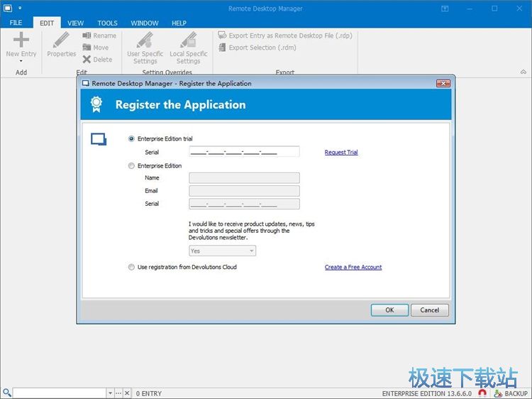The image size is (532, 399).
Task: Click the Move folder icon
Action: pos(87,47)
